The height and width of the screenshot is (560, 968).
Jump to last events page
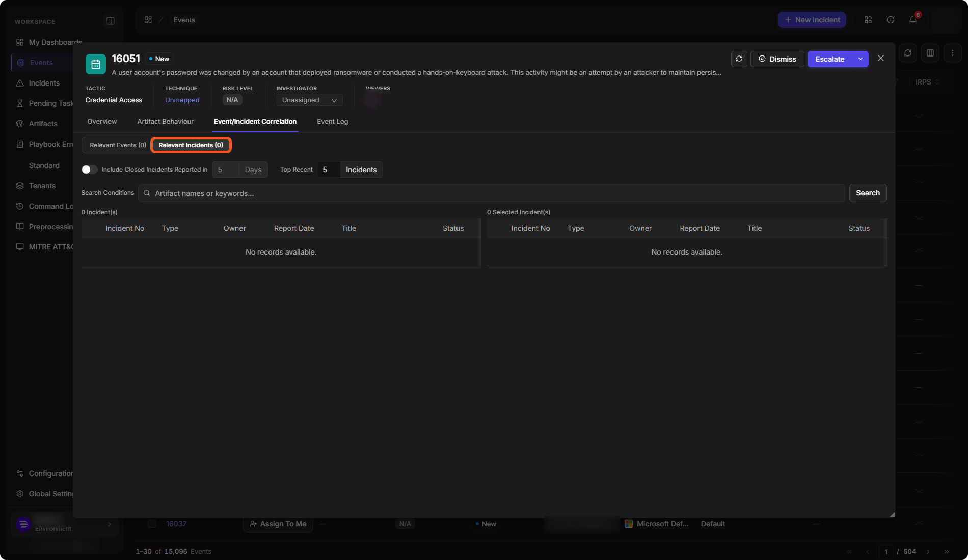(x=947, y=552)
